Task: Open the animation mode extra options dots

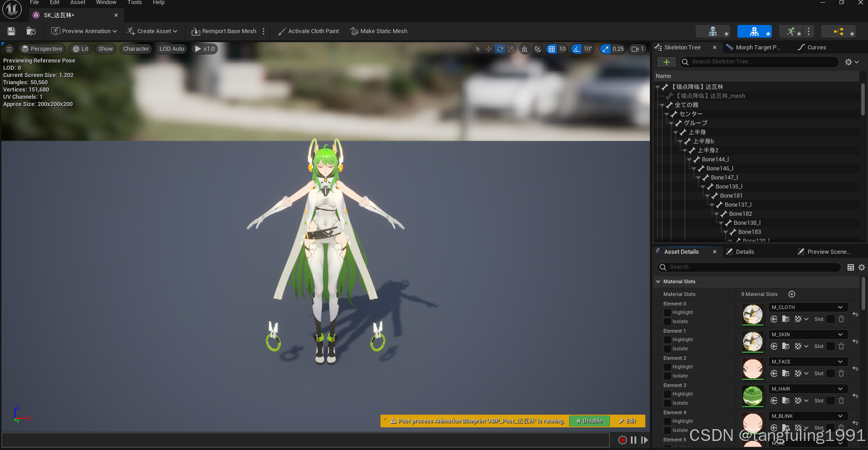Action: pyautogui.click(x=809, y=31)
